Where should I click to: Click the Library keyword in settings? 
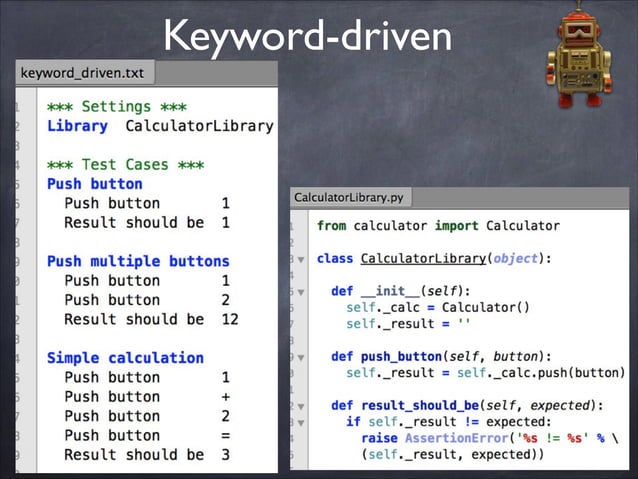(77, 126)
